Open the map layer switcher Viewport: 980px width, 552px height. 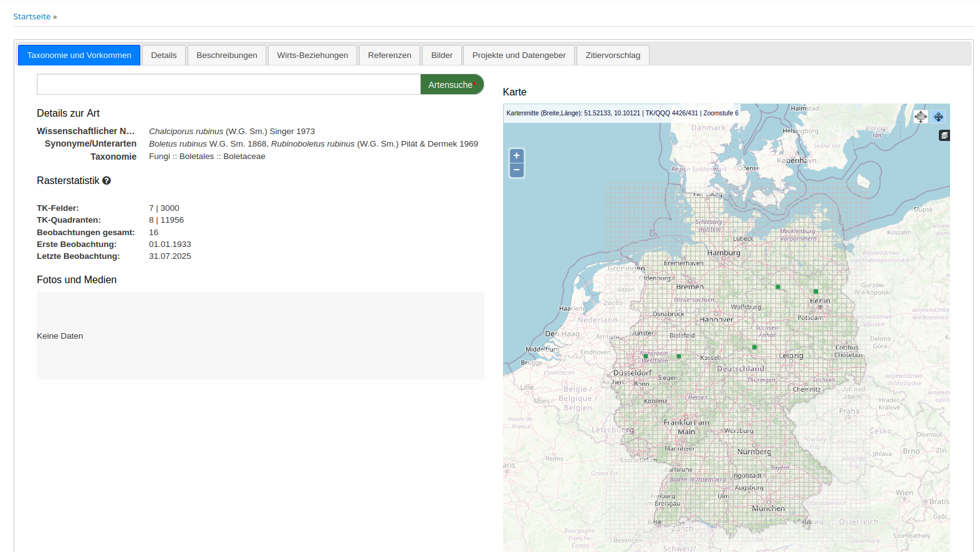944,135
